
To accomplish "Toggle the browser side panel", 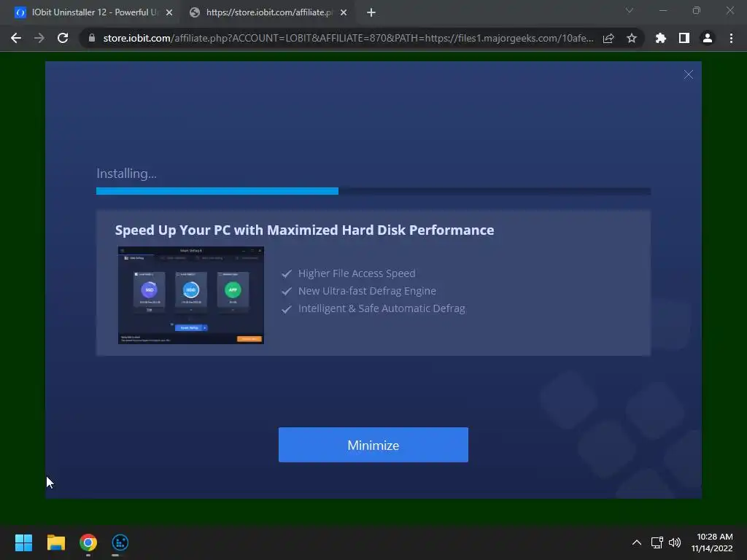I will click(x=684, y=38).
